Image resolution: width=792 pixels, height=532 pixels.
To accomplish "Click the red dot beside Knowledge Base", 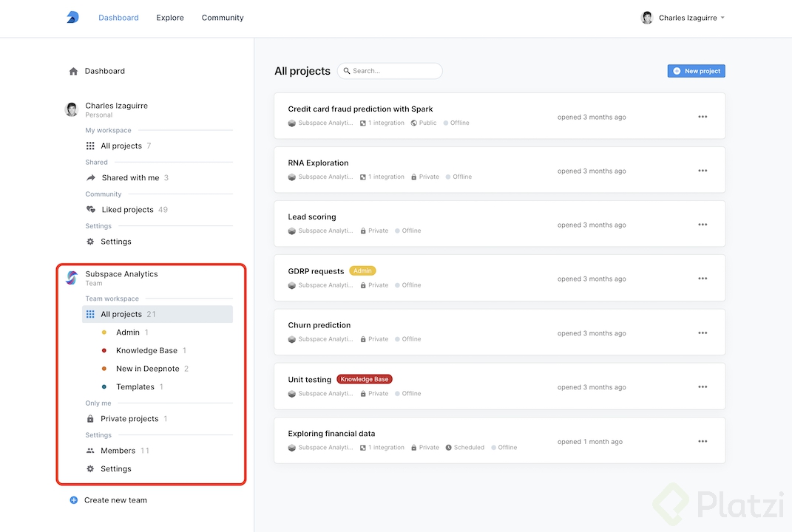I will [x=104, y=350].
